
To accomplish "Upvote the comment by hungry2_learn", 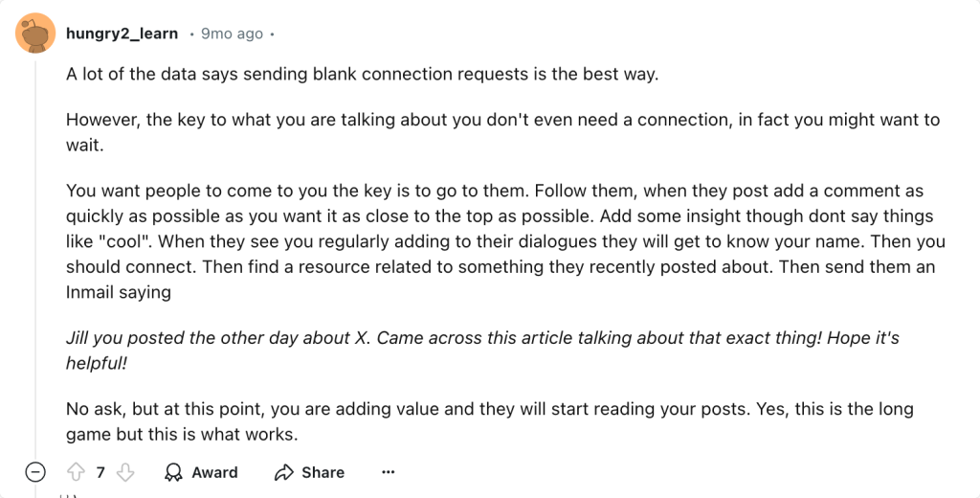I will pyautogui.click(x=76, y=472).
